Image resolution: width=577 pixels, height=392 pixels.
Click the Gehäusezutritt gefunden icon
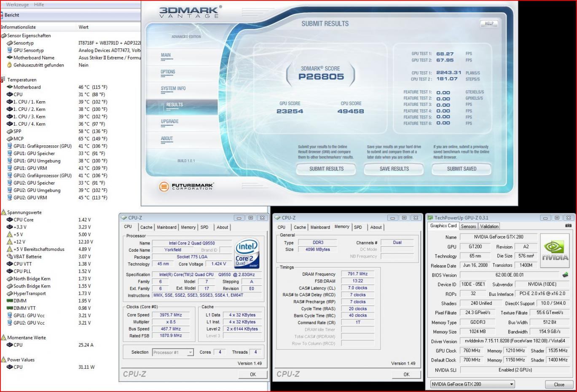10,65
